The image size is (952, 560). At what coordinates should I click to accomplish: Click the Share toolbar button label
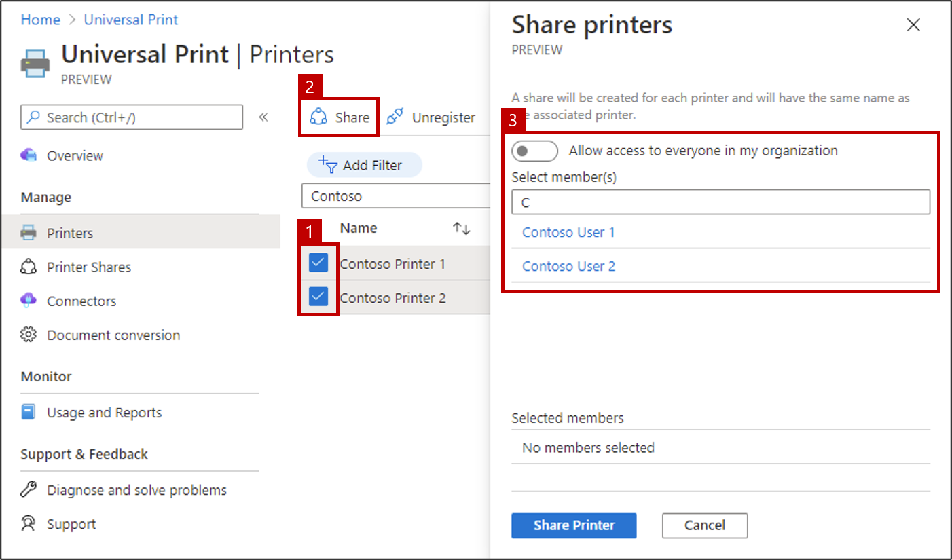tap(352, 117)
